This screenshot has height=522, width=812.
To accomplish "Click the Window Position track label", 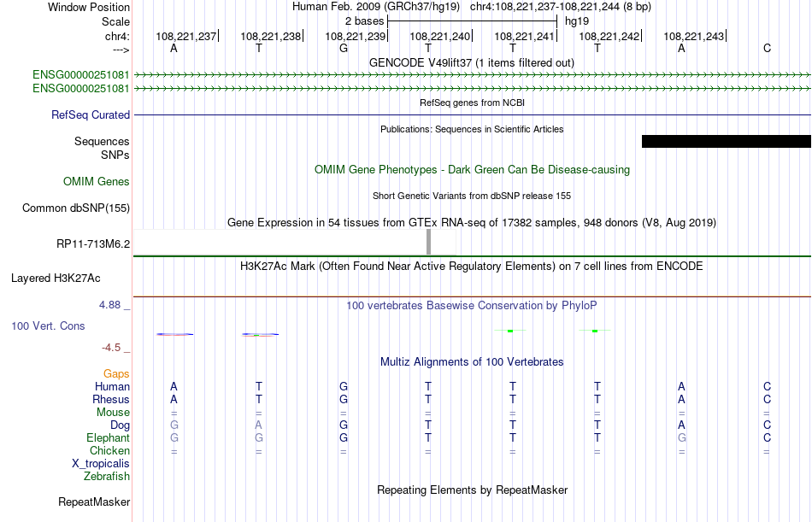I will point(89,7).
